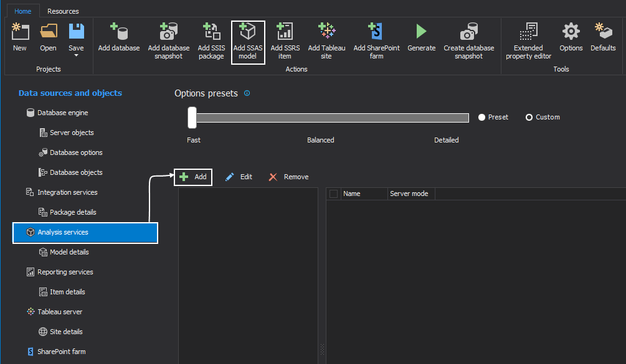
Task: Tick the select-all checkbox beside Name
Action: click(x=334, y=194)
